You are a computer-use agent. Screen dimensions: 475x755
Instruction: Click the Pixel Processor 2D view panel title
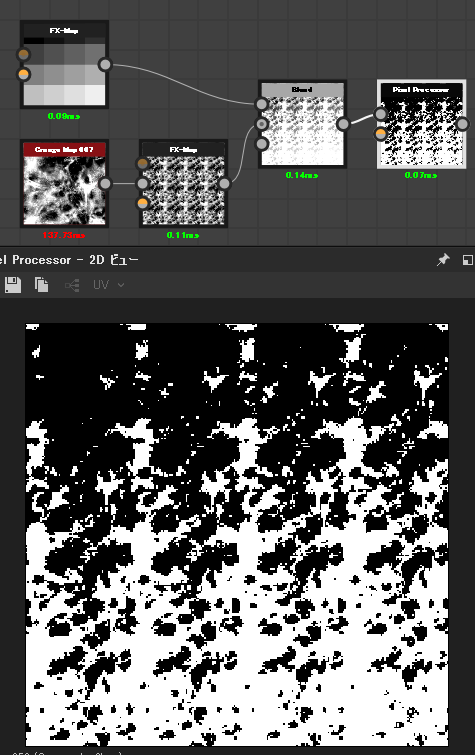[69, 260]
